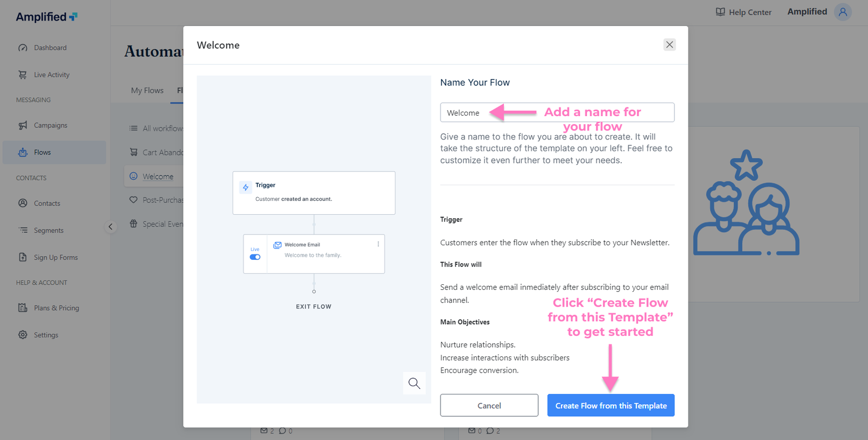Screen dimensions: 868x440
Task: Click the flow name input field
Action: pos(557,112)
